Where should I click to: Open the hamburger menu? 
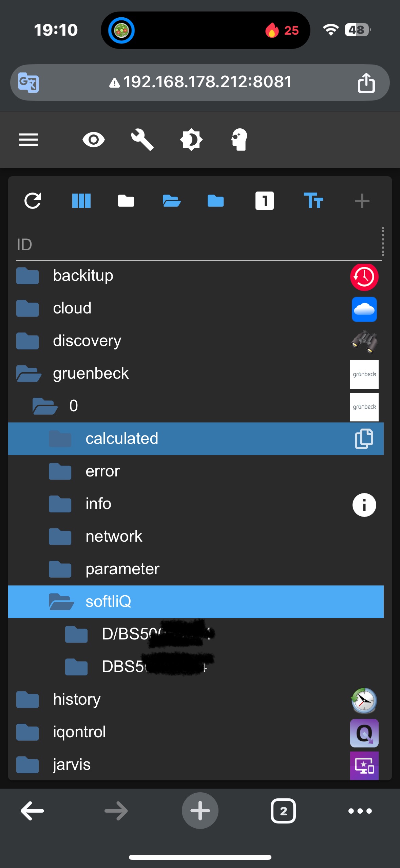[x=28, y=140]
